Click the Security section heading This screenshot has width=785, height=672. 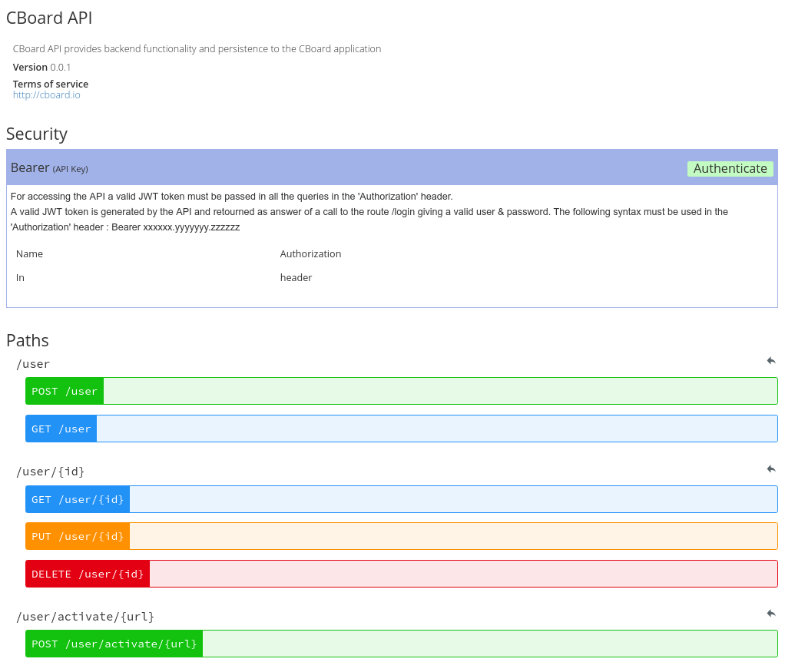point(37,134)
